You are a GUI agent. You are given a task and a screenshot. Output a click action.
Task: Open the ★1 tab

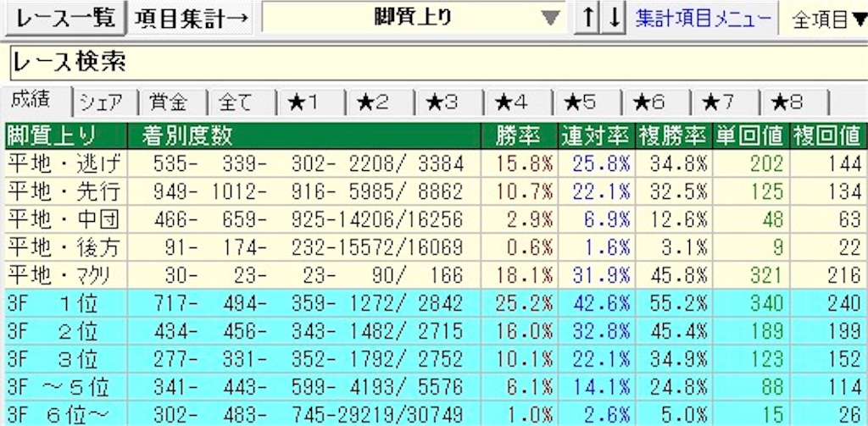click(310, 102)
